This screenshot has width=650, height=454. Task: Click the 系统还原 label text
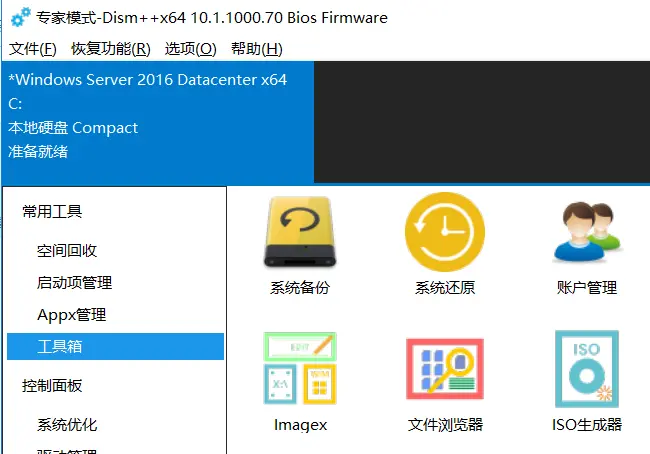[x=445, y=287]
